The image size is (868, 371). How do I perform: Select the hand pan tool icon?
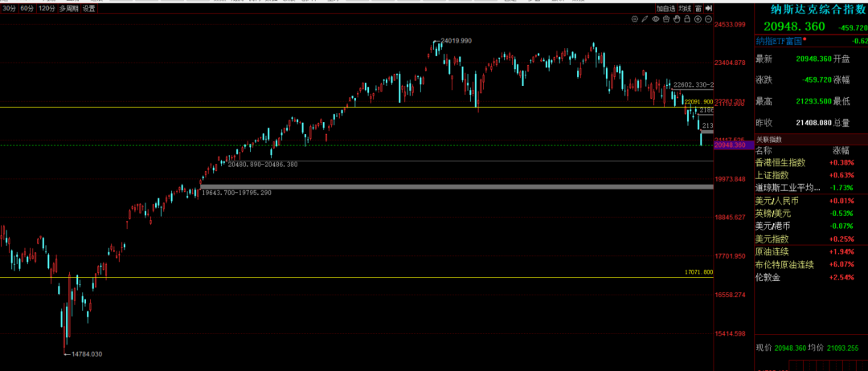677,19
